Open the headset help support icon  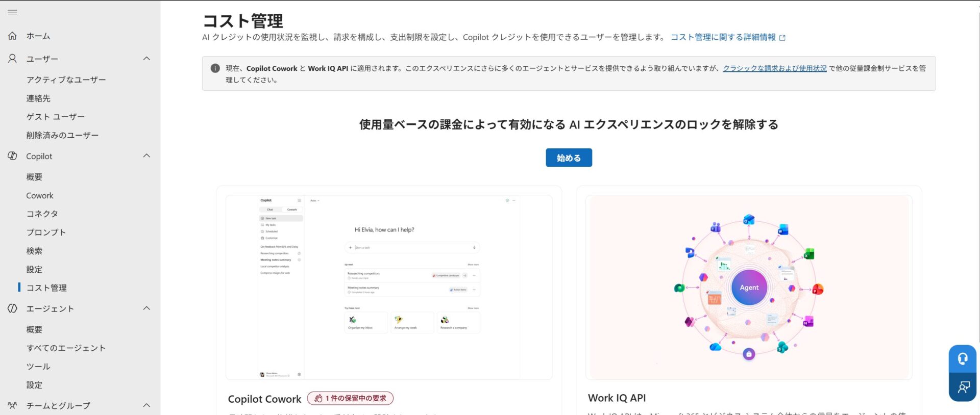coord(963,359)
